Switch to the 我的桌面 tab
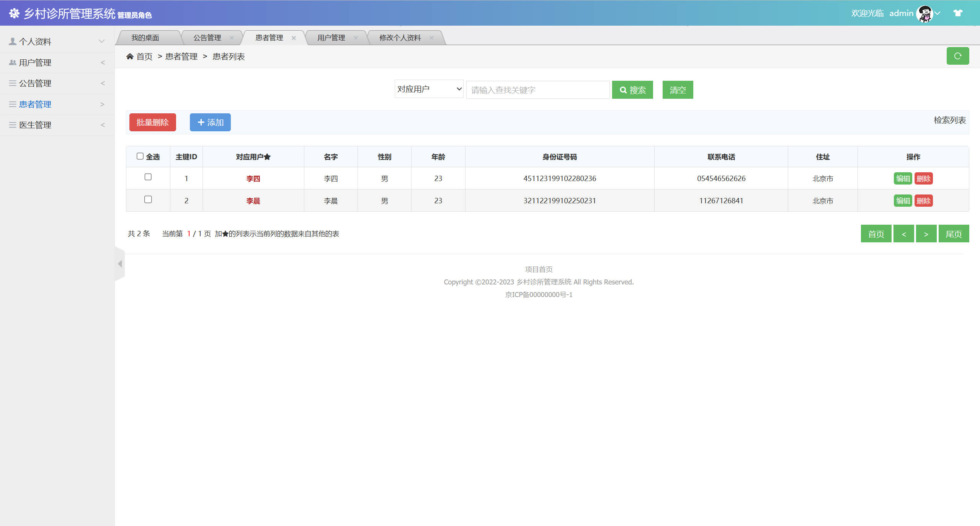980x526 pixels. (146, 37)
